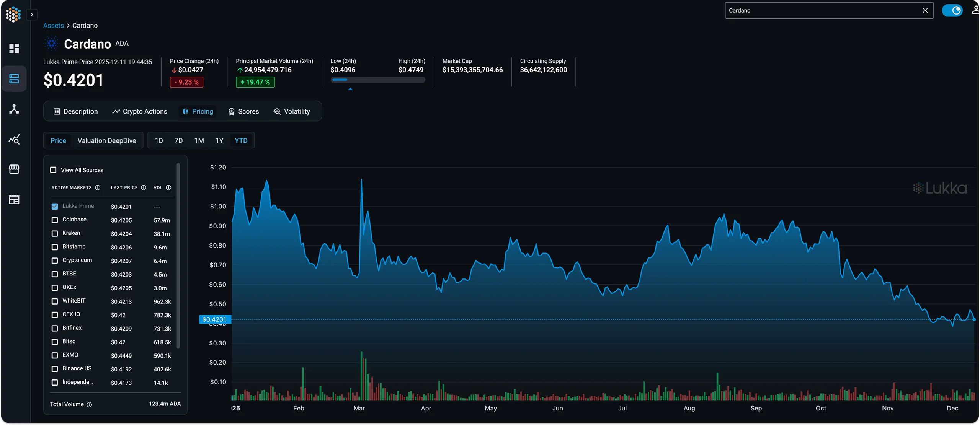Enable the Kraken market checkbox
The height and width of the screenshot is (425, 980).
pyautogui.click(x=55, y=234)
